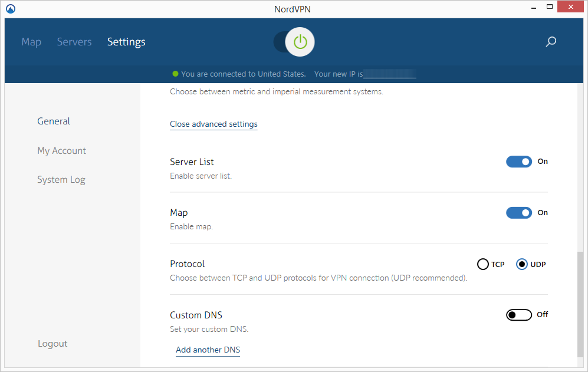
Task: Select the TCP protocol radio button
Action: (483, 264)
